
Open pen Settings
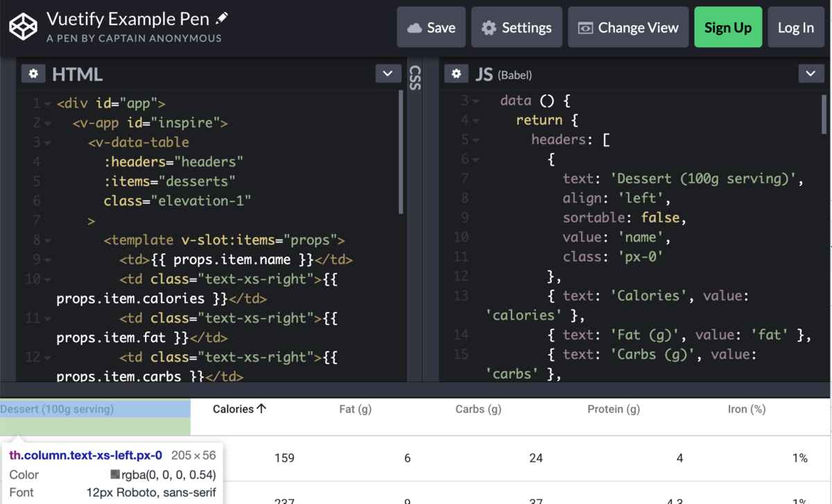[517, 28]
